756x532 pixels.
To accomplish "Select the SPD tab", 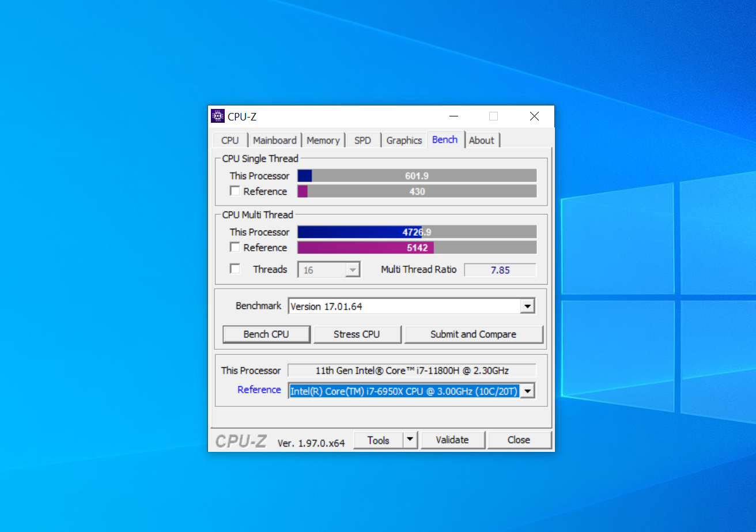I will click(x=363, y=140).
